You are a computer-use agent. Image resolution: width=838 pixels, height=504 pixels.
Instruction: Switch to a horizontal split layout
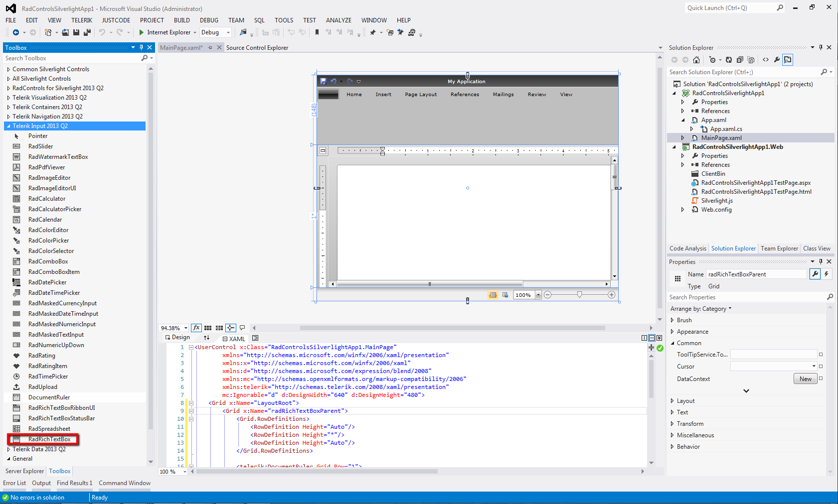tap(652, 338)
